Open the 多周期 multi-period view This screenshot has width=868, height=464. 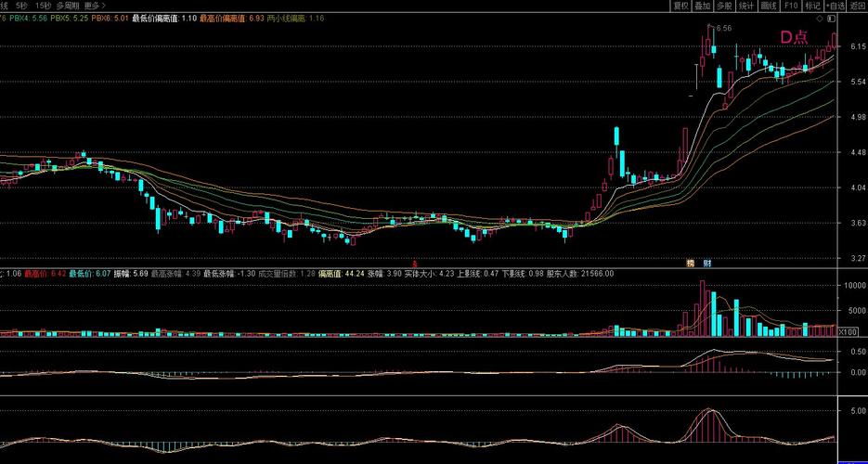pos(69,6)
